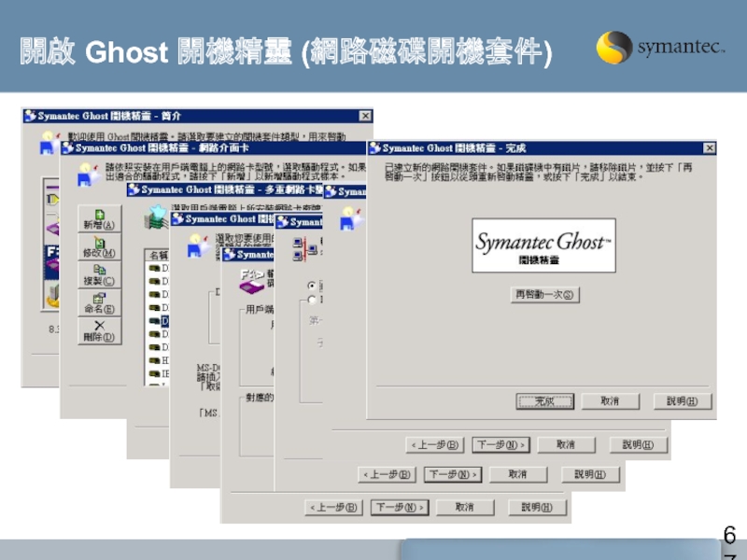Image resolution: width=747 pixels, height=560 pixels.
Task: Select the highlighted F: item in the 簡介 list
Action: 52,261
